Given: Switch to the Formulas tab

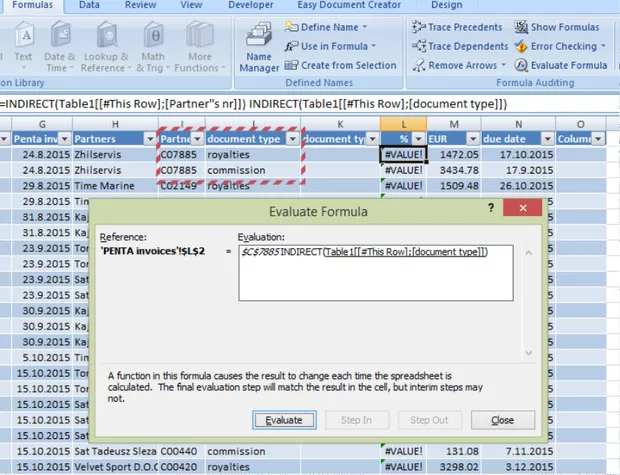Looking at the screenshot, I should pyautogui.click(x=32, y=5).
